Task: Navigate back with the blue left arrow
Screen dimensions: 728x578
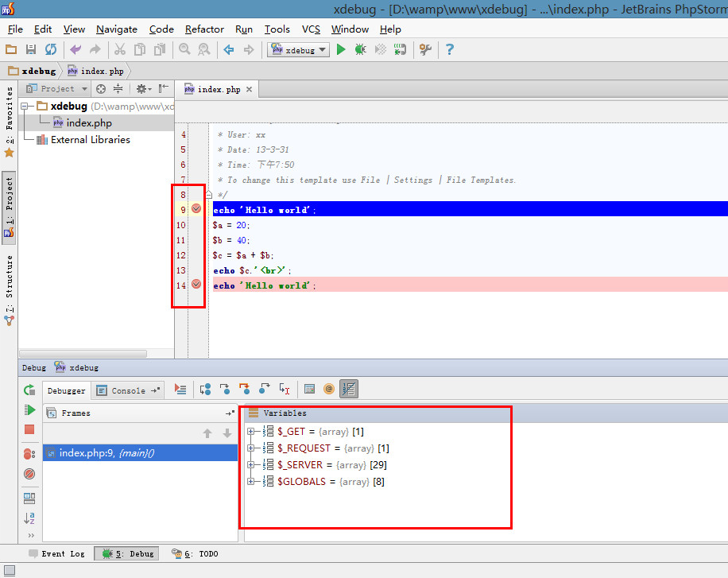Action: [228, 49]
